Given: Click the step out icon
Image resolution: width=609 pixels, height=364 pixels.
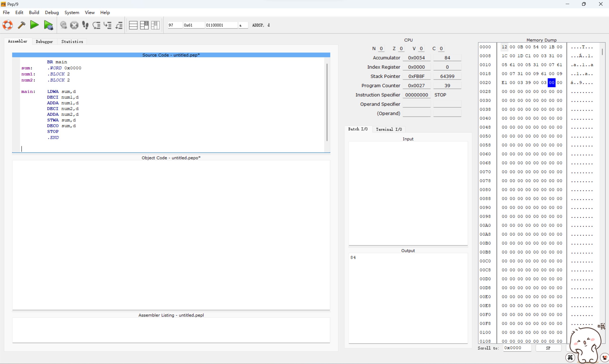Looking at the screenshot, I should pos(119,25).
